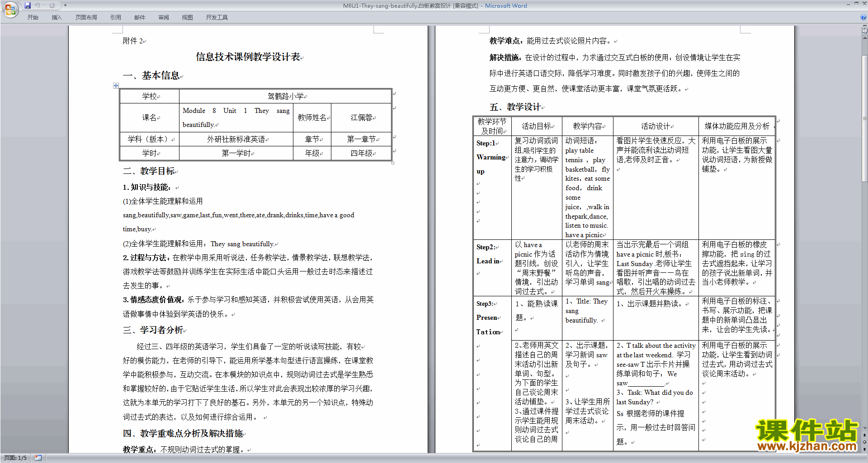Viewport: 868px width, 463px height.
Task: Switch to the 视图 tab
Action: (187, 18)
